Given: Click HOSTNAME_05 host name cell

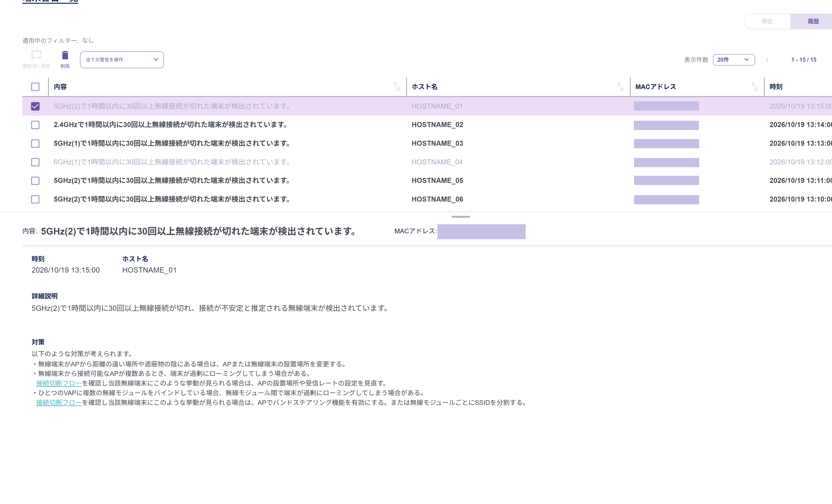Looking at the screenshot, I should pos(437,181).
